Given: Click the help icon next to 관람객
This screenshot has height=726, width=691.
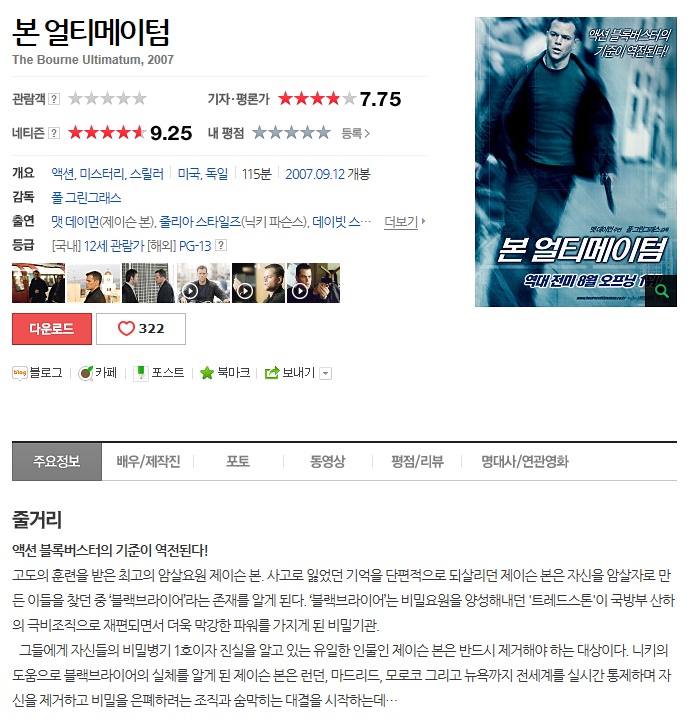Looking at the screenshot, I should coord(54,99).
